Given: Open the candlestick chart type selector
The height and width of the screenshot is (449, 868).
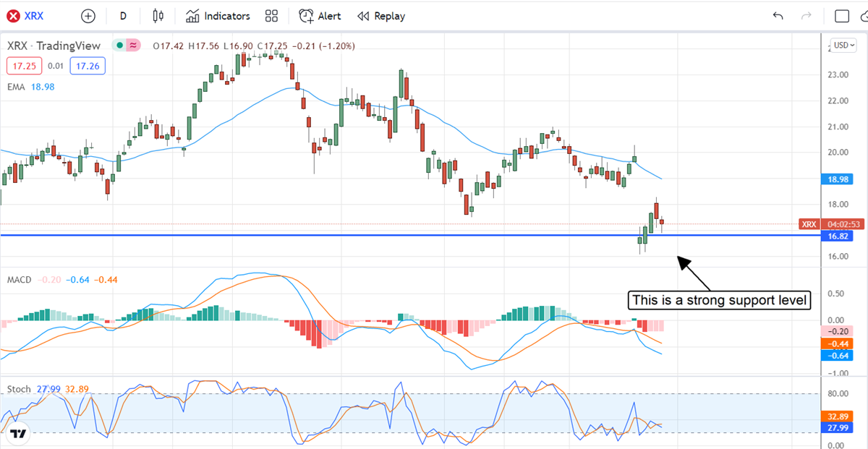Looking at the screenshot, I should click(159, 16).
